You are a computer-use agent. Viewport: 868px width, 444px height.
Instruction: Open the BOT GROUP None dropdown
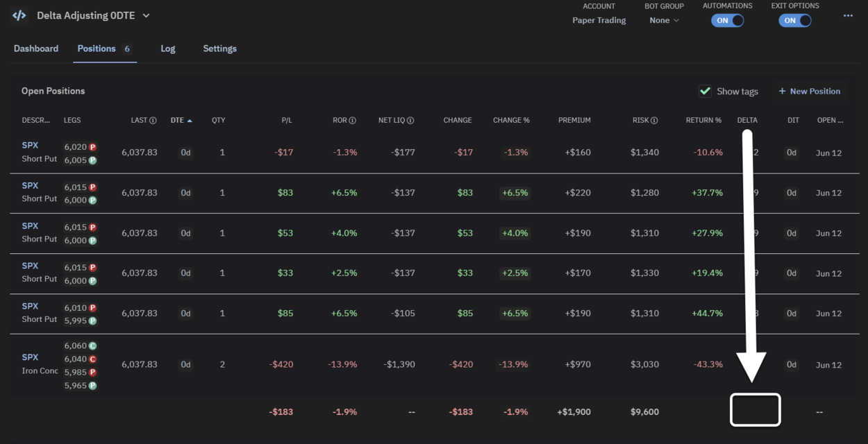[663, 20]
